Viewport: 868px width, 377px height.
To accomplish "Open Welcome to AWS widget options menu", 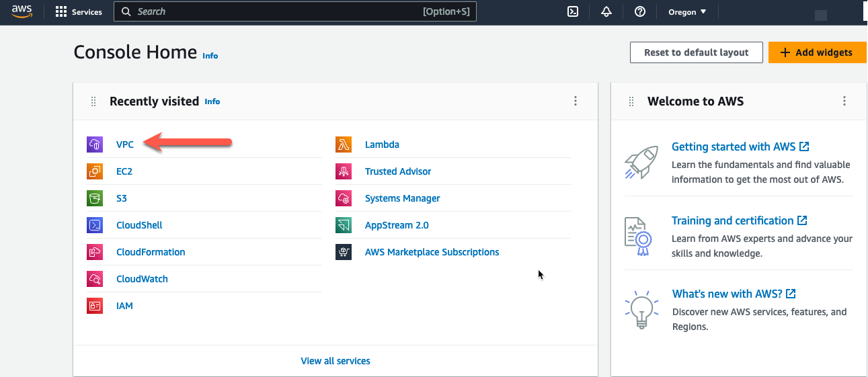I will pos(844,101).
